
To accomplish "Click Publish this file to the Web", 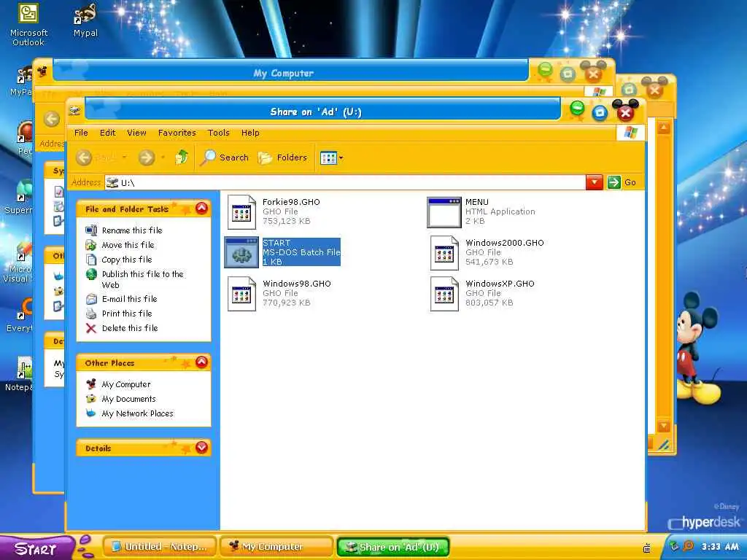I will [x=142, y=279].
